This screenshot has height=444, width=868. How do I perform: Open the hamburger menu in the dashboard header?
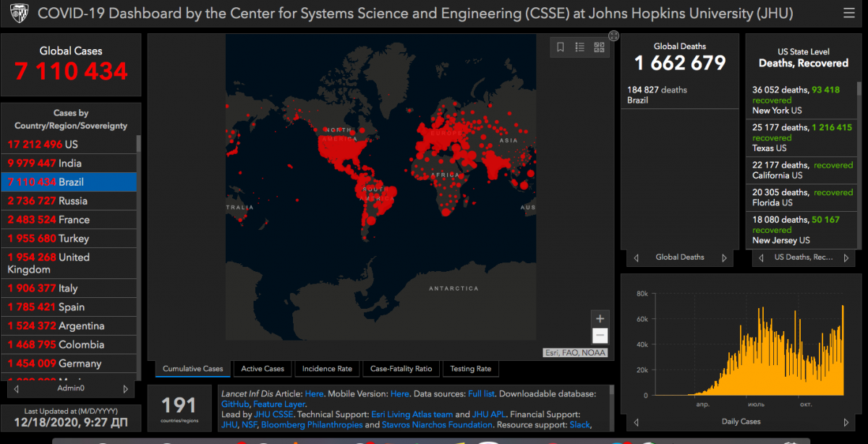pos(848,14)
